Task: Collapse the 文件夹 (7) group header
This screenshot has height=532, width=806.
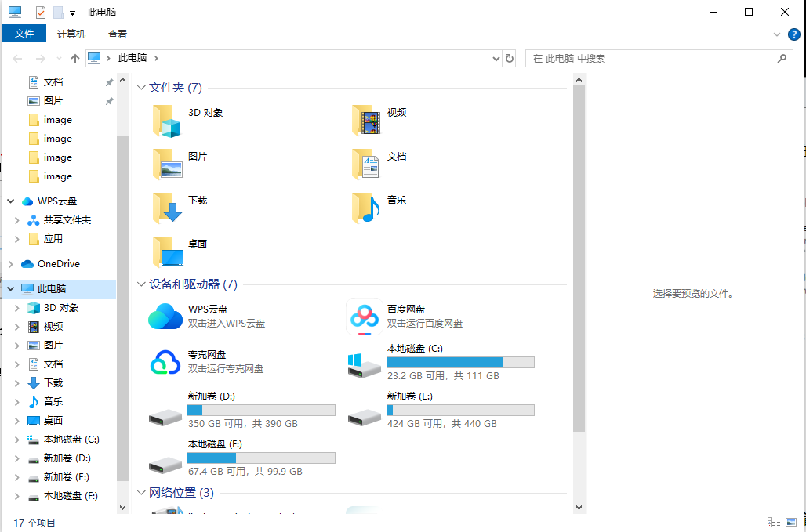Action: 142,88
